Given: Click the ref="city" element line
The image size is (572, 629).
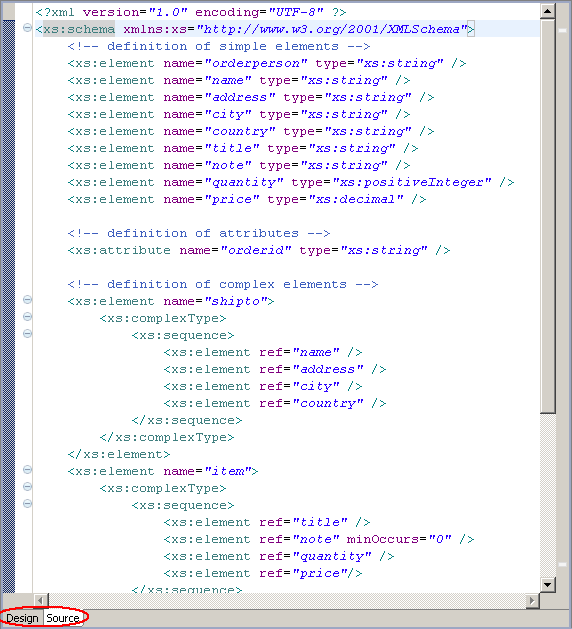Looking at the screenshot, I should point(263,386).
